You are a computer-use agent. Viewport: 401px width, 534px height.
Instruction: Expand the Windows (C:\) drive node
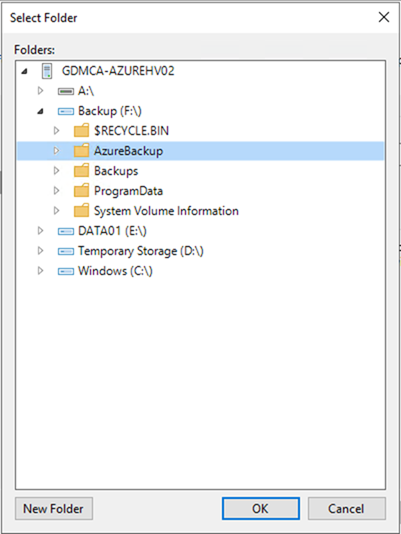point(41,271)
